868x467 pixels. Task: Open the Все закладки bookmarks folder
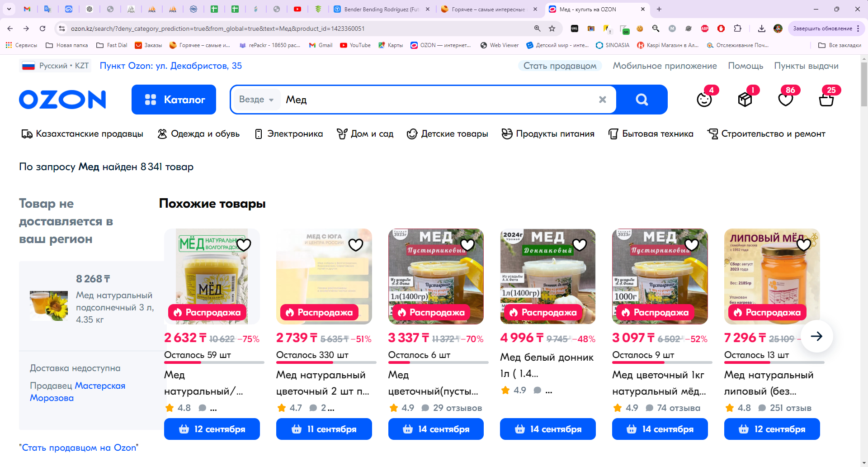tap(840, 45)
